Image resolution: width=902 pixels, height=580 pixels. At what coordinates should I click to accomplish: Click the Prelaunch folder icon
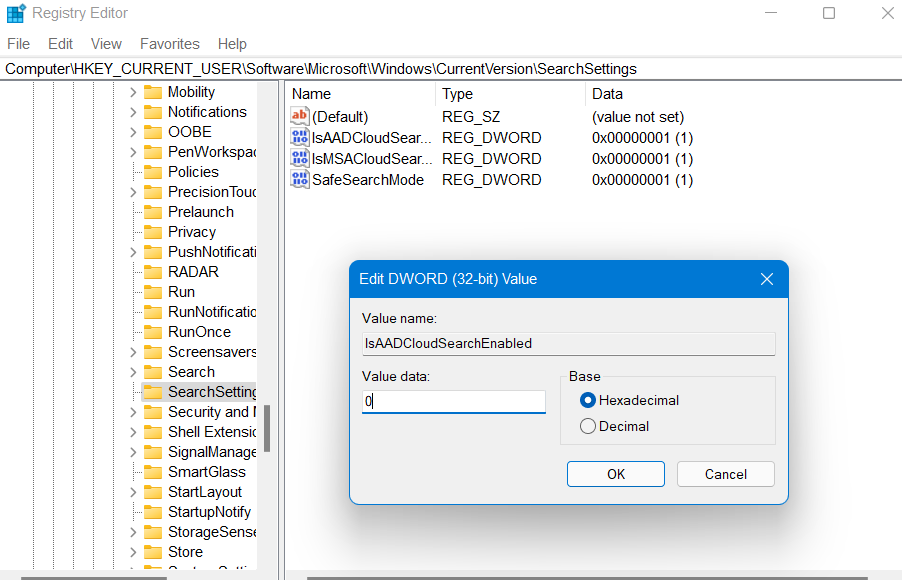pos(152,212)
